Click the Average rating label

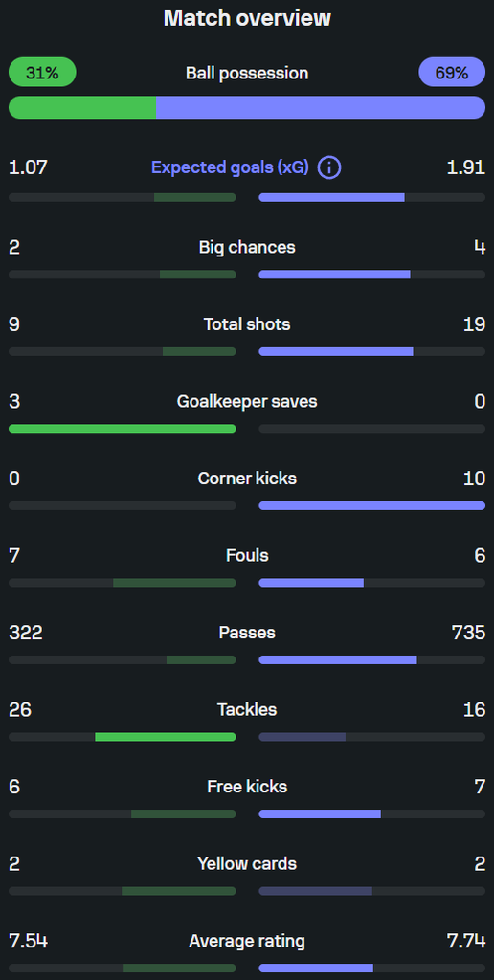(x=247, y=941)
